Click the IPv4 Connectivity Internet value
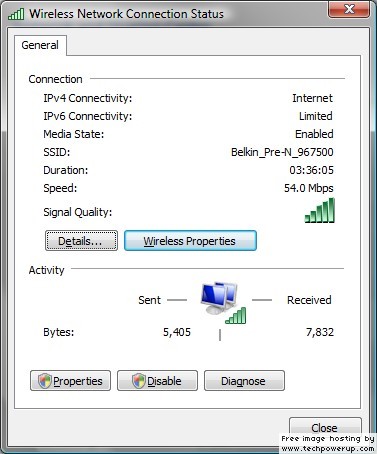 [312, 98]
